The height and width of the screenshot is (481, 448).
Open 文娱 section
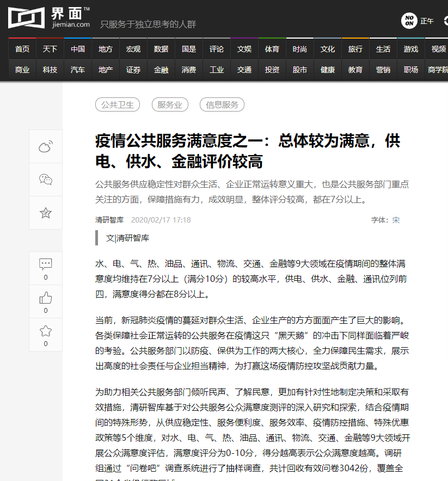[x=244, y=49]
